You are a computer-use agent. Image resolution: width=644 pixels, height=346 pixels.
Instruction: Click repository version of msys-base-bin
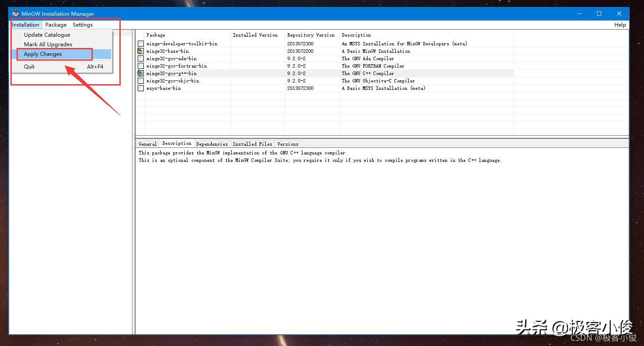pyautogui.click(x=300, y=88)
